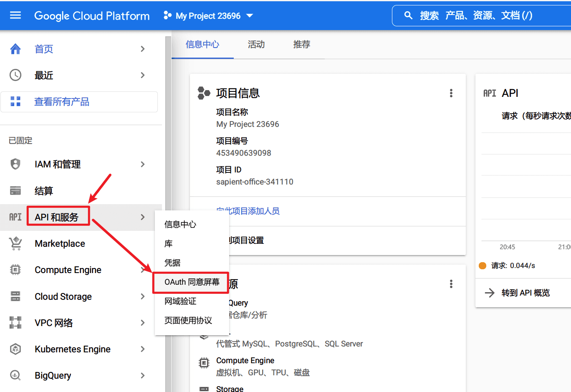Switch to the 推荐 tab
Screen dimensions: 571x392
pyautogui.click(x=302, y=44)
